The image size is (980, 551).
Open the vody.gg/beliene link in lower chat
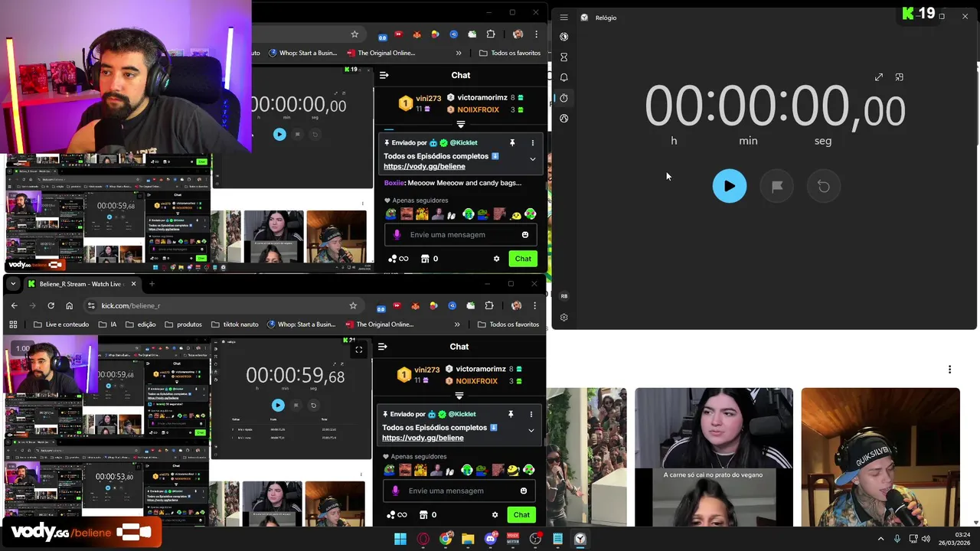coord(423,438)
